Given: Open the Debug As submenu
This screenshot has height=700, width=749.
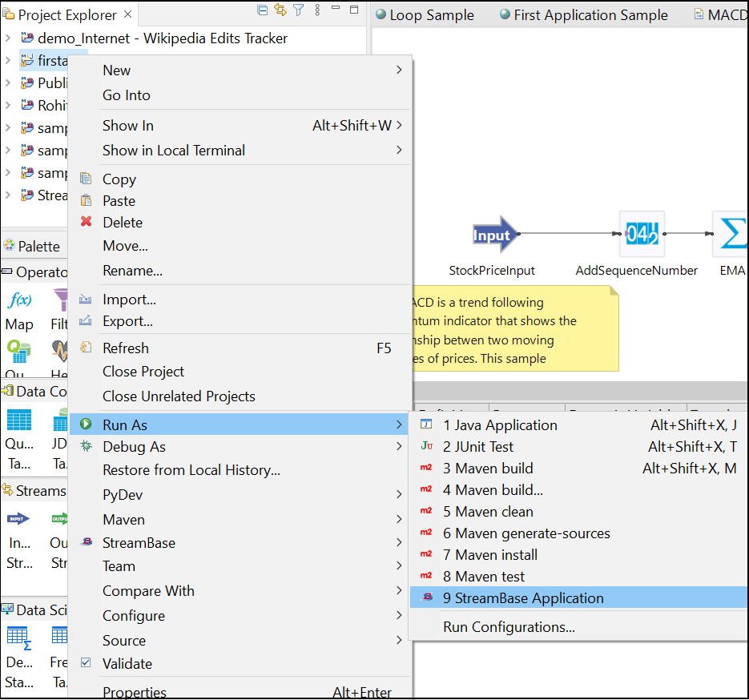Looking at the screenshot, I should pos(240,446).
